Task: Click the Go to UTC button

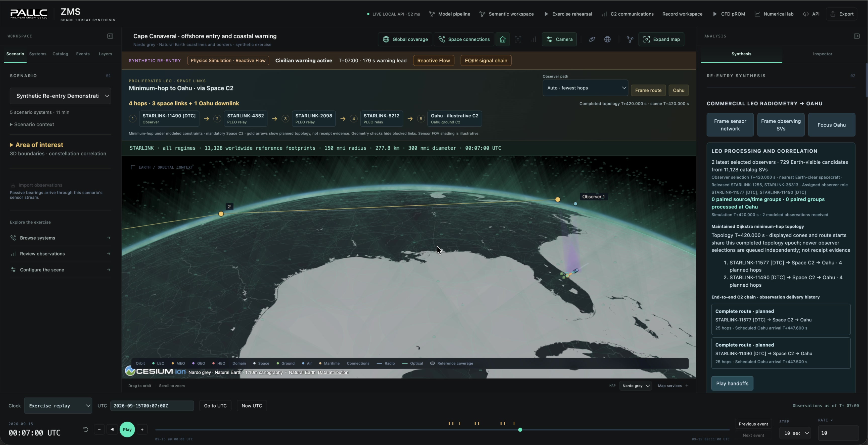Action: click(x=215, y=406)
